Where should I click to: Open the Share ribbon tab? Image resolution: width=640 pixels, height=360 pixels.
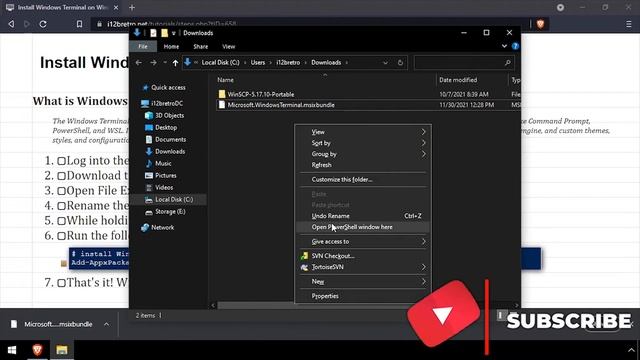tap(200, 47)
